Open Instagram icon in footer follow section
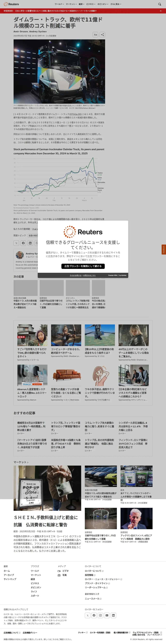Image resolution: width=166 pixels, height=644 pixels. pos(100,615)
